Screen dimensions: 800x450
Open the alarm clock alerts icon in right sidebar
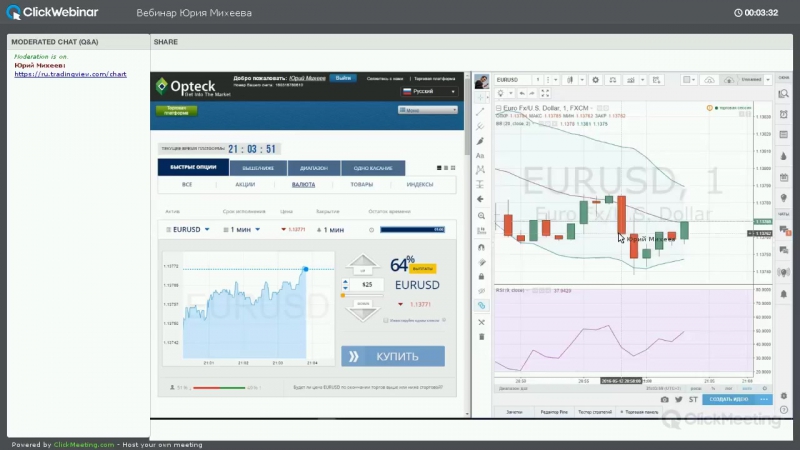coord(784,114)
